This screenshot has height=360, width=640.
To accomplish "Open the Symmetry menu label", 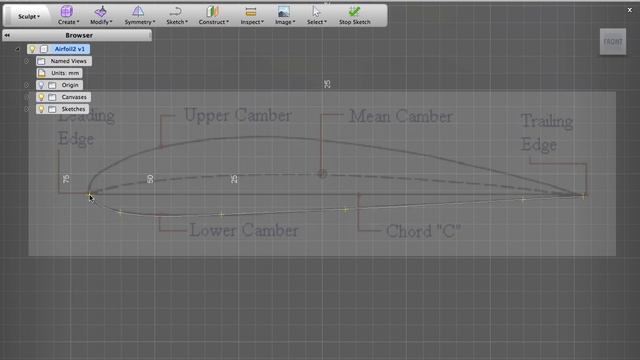I will 140,22.
